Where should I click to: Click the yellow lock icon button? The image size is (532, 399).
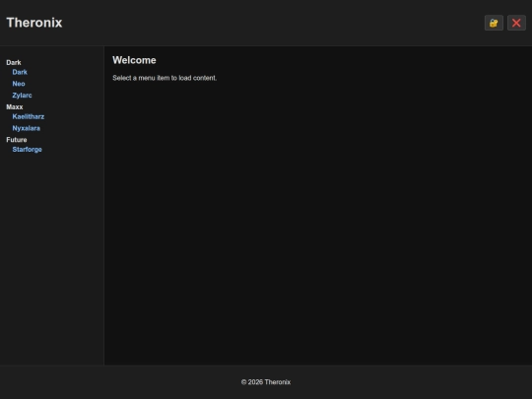tap(494, 23)
